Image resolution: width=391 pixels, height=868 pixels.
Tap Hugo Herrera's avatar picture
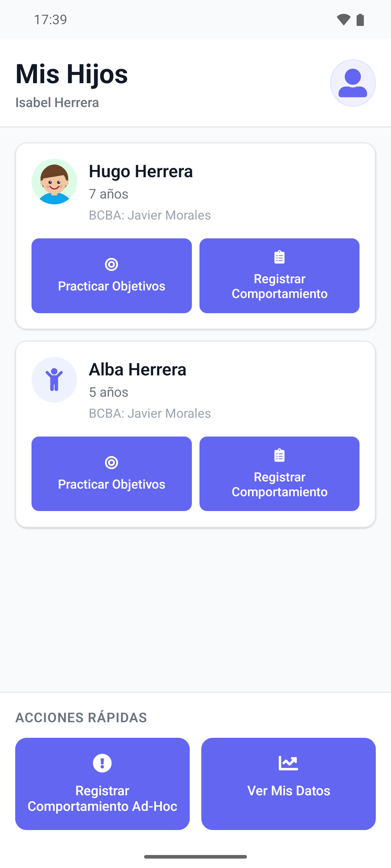[x=54, y=182]
